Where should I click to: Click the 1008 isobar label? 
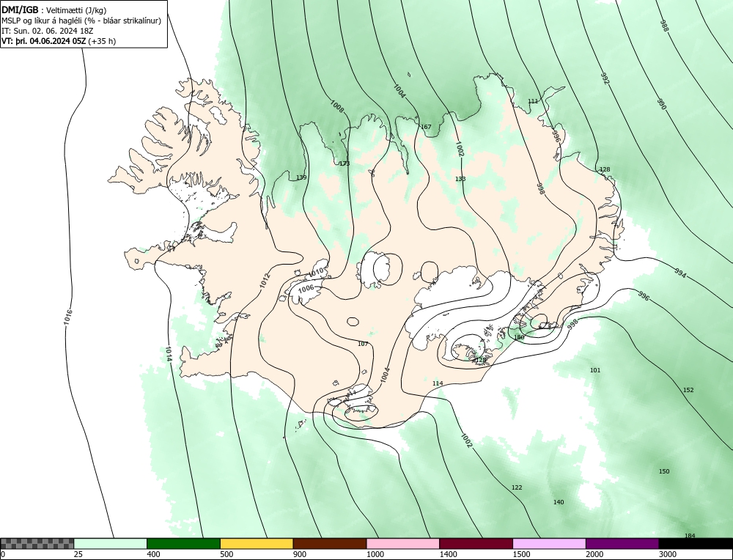(337, 106)
